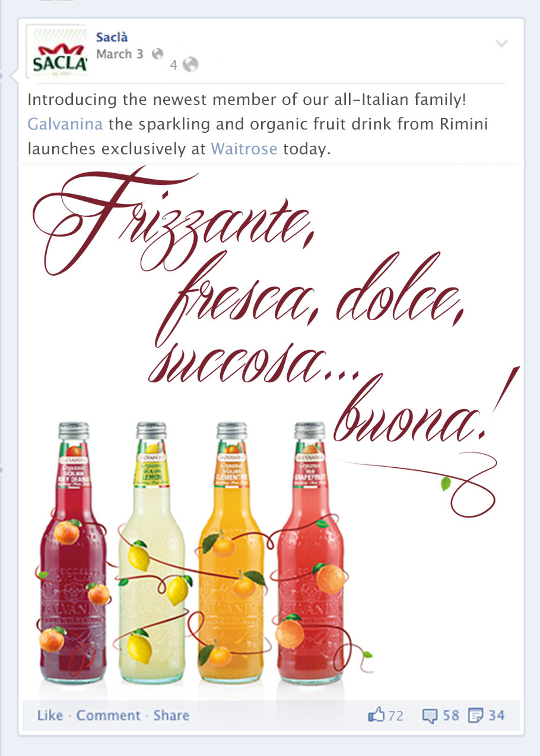The height and width of the screenshot is (756, 540).
Task: Click the Comment link under the post
Action: (x=109, y=715)
